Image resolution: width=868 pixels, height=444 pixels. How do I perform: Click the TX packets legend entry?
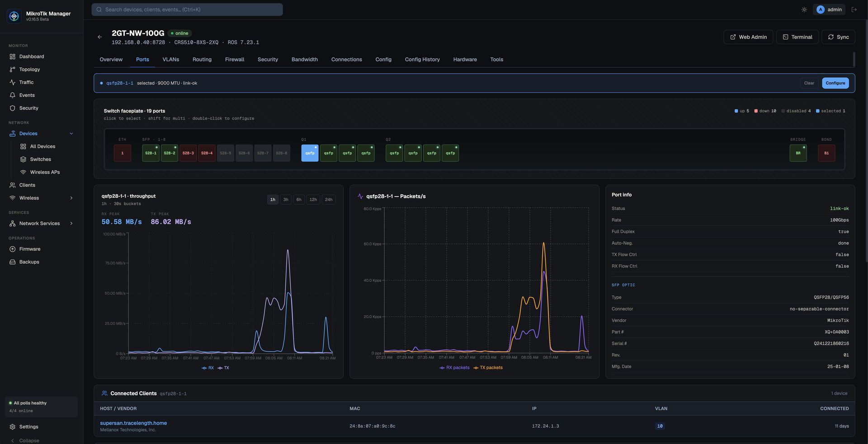(488, 368)
